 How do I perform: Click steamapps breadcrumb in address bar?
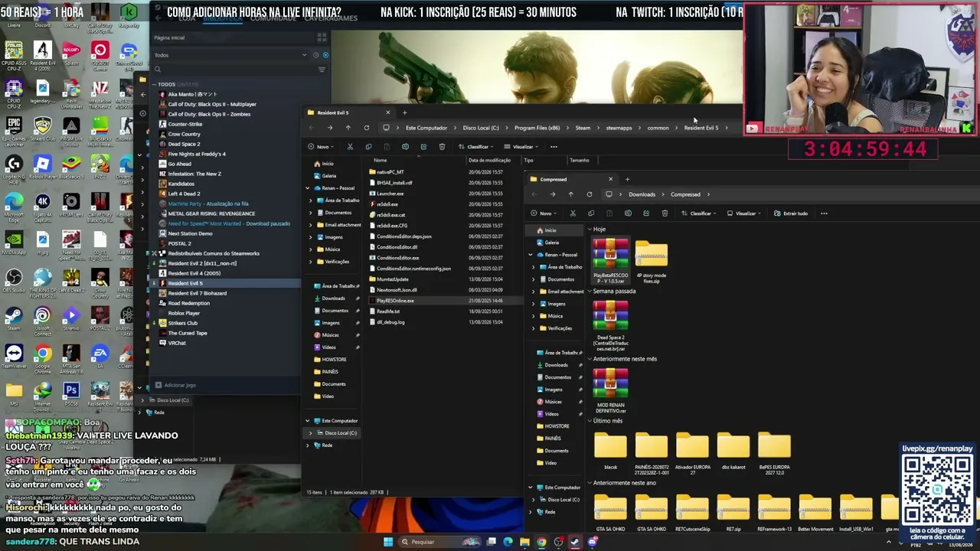click(619, 128)
